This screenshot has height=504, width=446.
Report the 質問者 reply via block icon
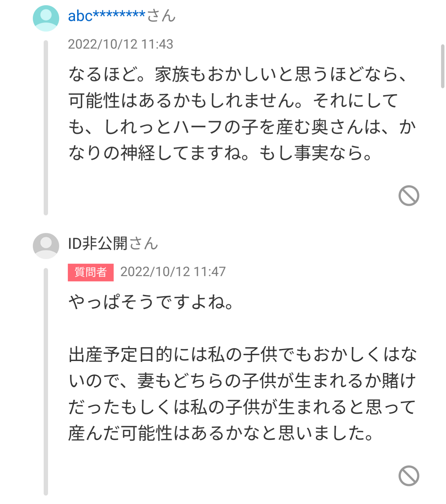coord(409,476)
